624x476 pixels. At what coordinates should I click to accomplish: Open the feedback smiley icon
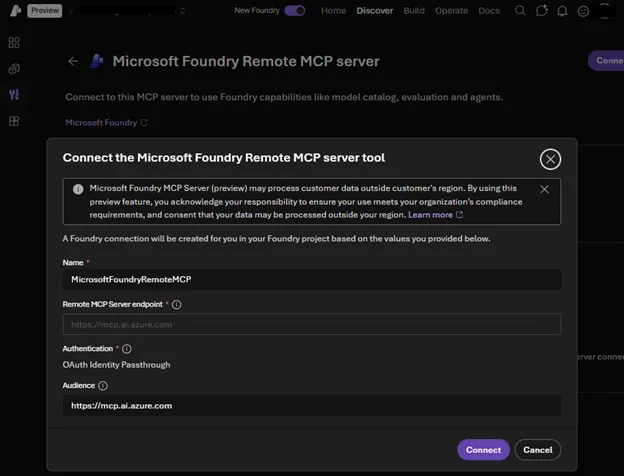point(584,11)
